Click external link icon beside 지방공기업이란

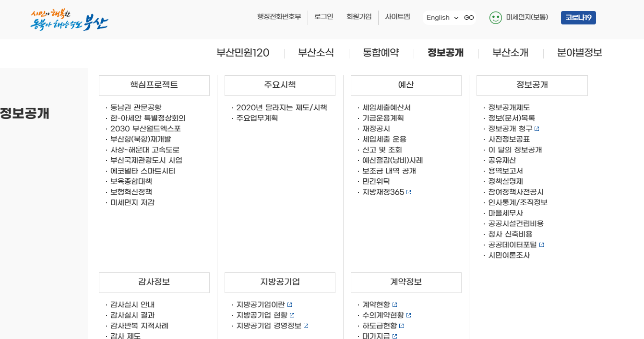tap(290, 305)
